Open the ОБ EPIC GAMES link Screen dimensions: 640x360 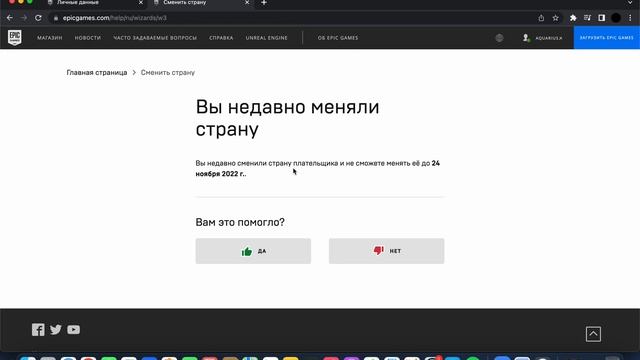[x=338, y=38]
